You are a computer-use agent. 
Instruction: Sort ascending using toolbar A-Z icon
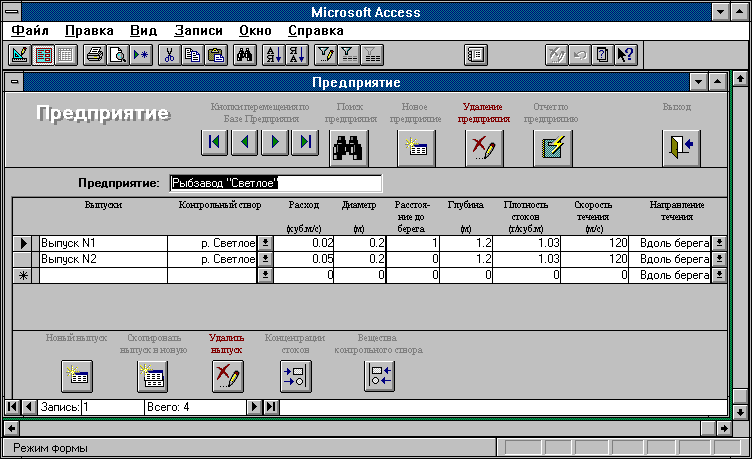273,56
